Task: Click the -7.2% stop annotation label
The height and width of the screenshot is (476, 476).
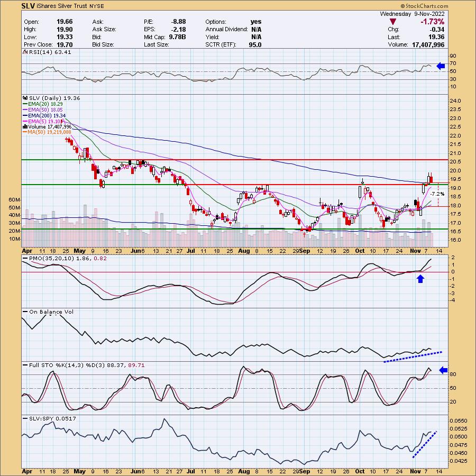Action: click(437, 194)
